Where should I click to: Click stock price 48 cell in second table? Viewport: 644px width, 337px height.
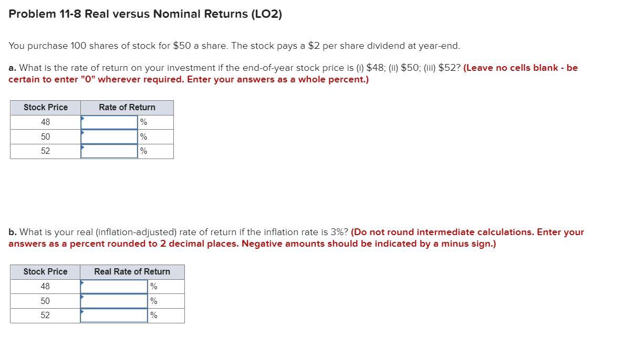click(x=46, y=287)
